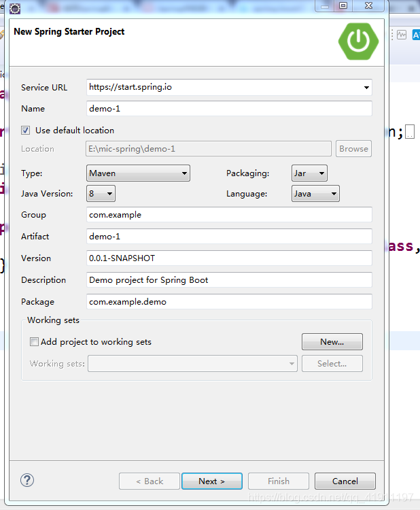Click into the Description field

pos(229,279)
